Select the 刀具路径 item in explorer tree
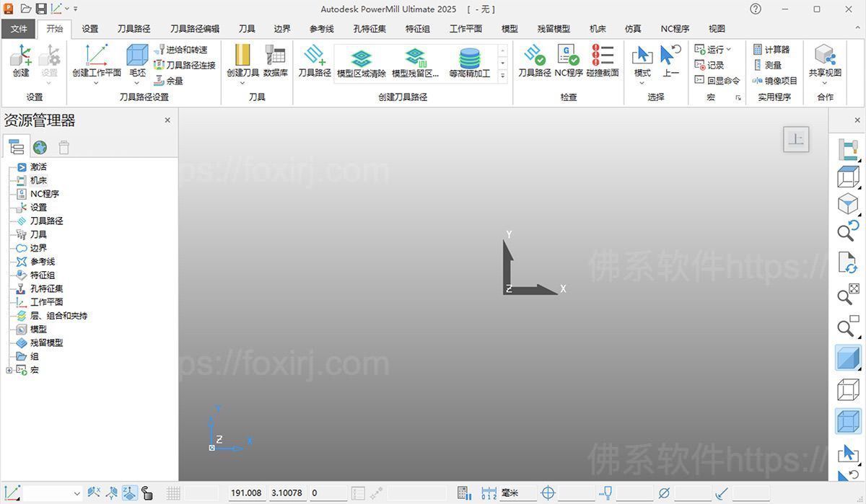Viewport: 866px width, 504px height. pos(45,221)
